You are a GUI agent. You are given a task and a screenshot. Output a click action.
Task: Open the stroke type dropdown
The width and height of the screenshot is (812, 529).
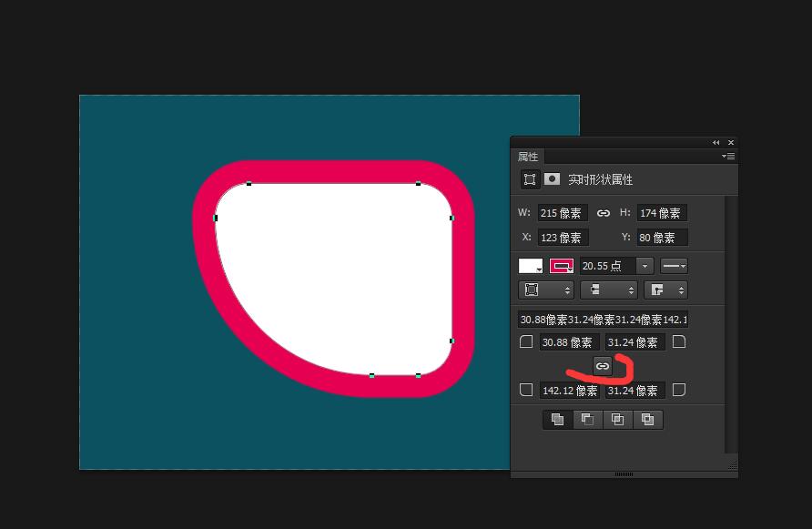(x=674, y=265)
